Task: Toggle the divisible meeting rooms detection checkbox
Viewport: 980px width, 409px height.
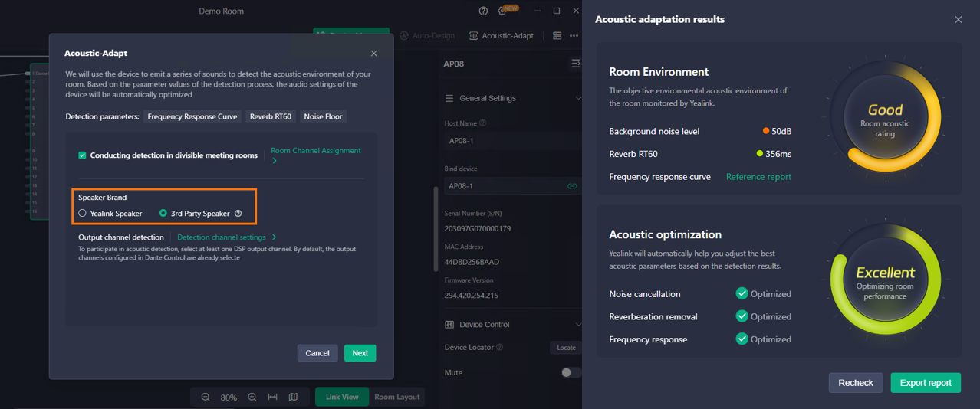Action: click(x=82, y=155)
